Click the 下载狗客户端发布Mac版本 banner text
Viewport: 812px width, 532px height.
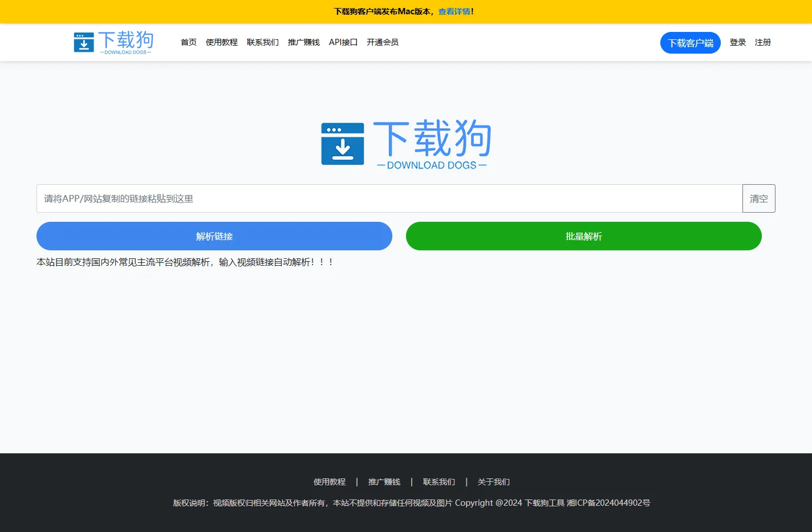click(x=382, y=11)
